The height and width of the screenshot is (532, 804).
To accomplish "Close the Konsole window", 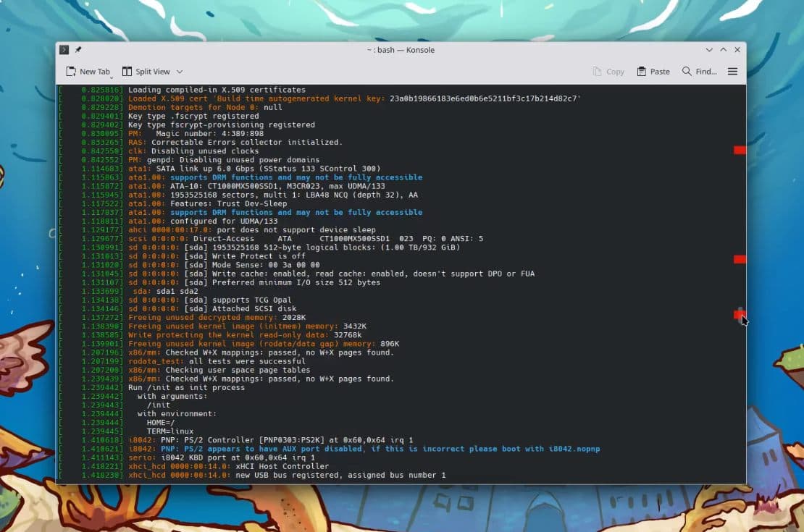I will coord(737,50).
